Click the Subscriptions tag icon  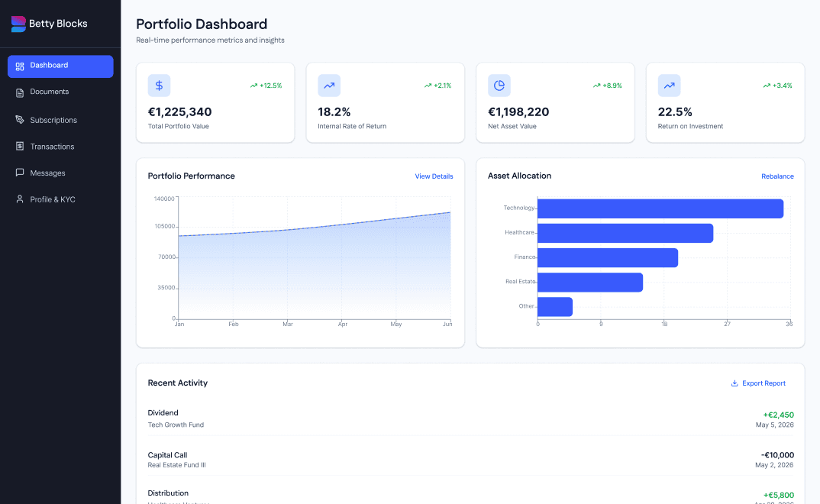coord(20,120)
